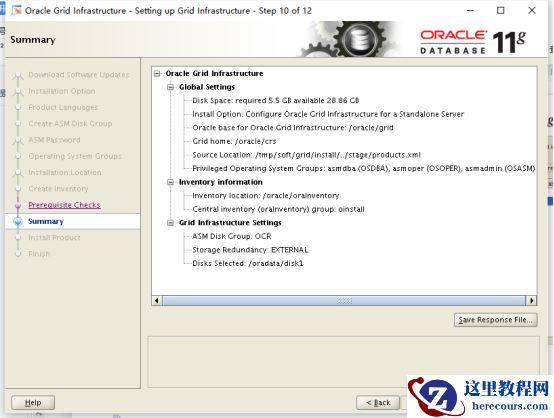Image resolution: width=554 pixels, height=418 pixels.
Task: Select Storage Redundancy EXTERNAL row
Action: (x=250, y=250)
